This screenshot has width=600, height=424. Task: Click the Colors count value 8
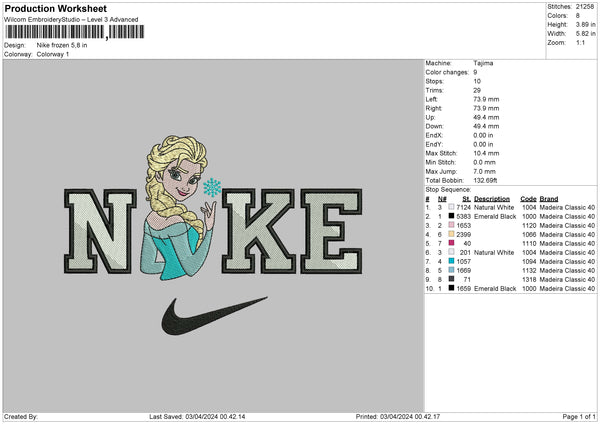coord(577,16)
